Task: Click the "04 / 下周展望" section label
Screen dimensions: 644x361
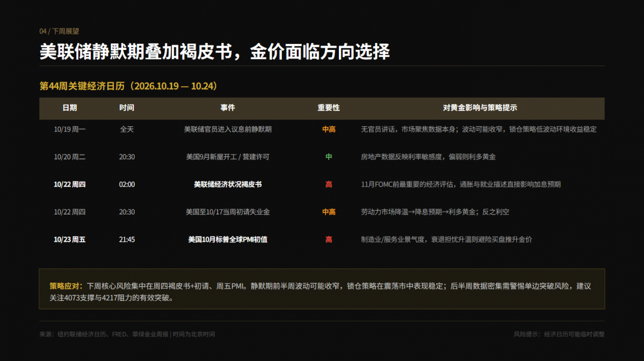Action: [x=59, y=31]
